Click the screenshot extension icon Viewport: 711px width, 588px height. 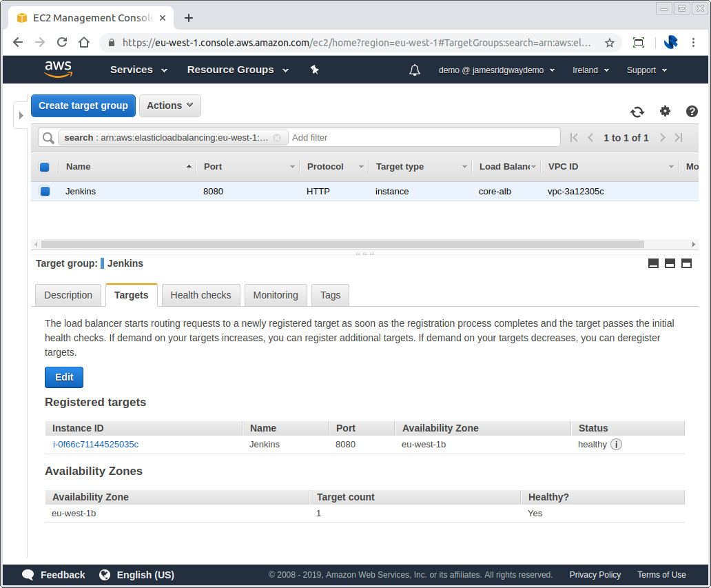click(639, 43)
